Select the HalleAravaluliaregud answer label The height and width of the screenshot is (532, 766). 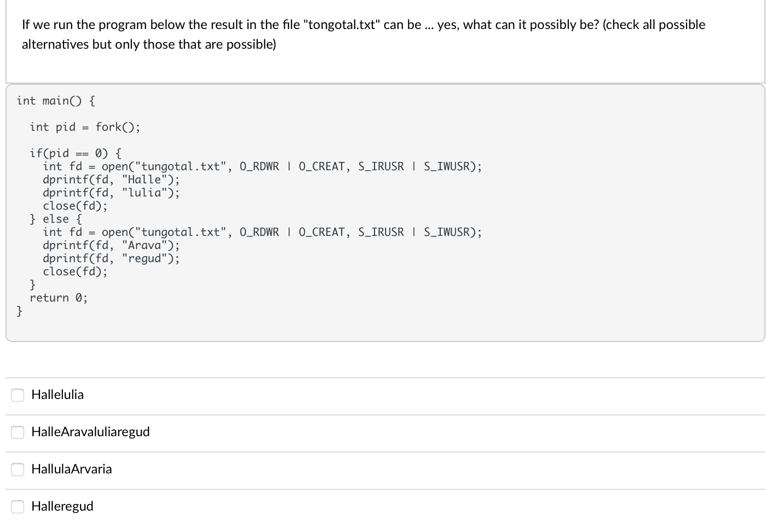tap(91, 432)
